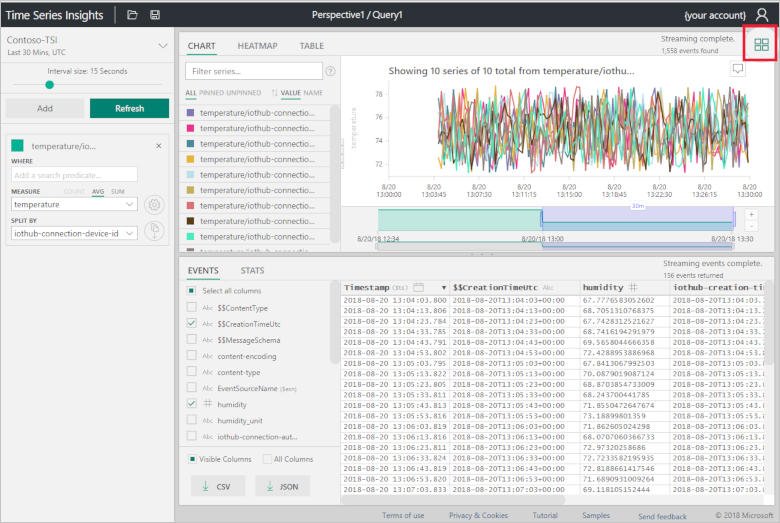Open the STATS tab

(252, 270)
